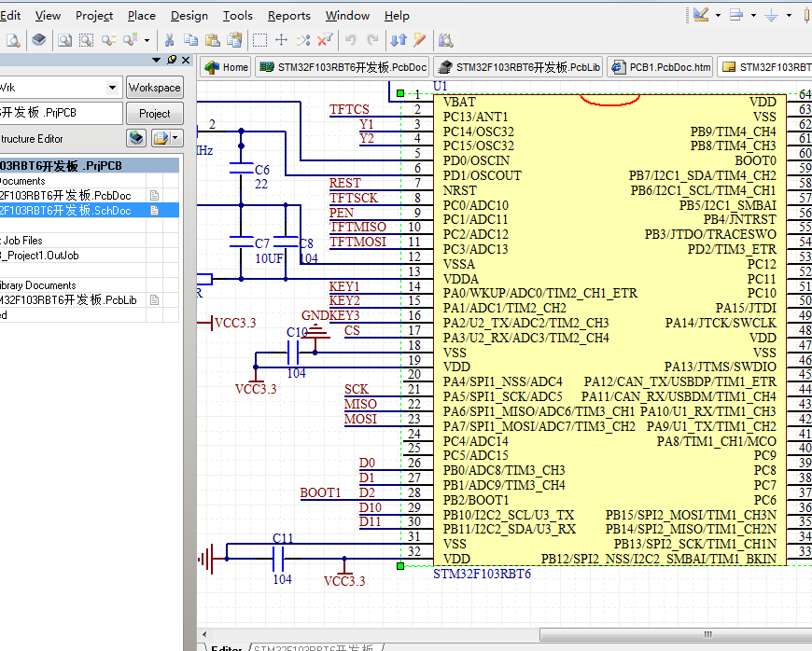The image size is (812, 651).
Task: Switch to PCB1.PcbDoc.htm tab
Action: 660,67
